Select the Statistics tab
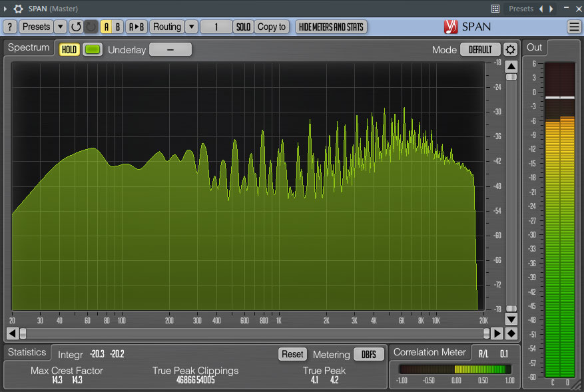Screen dimensions: 584x392 tap(27, 352)
